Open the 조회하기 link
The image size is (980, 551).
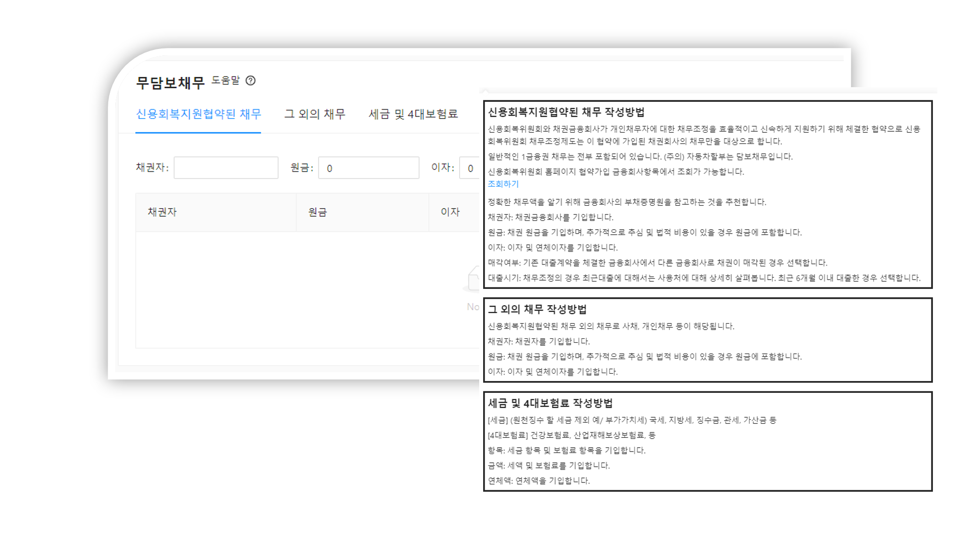click(x=503, y=184)
